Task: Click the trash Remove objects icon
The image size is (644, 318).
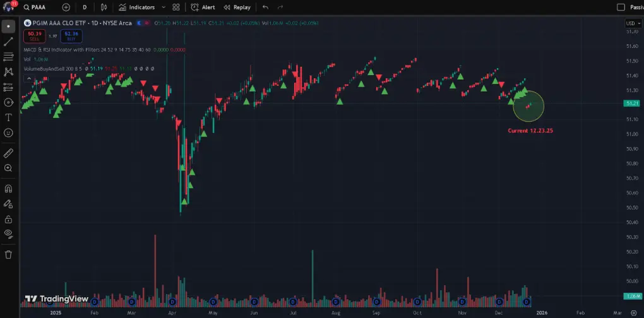Action: pos(8,254)
